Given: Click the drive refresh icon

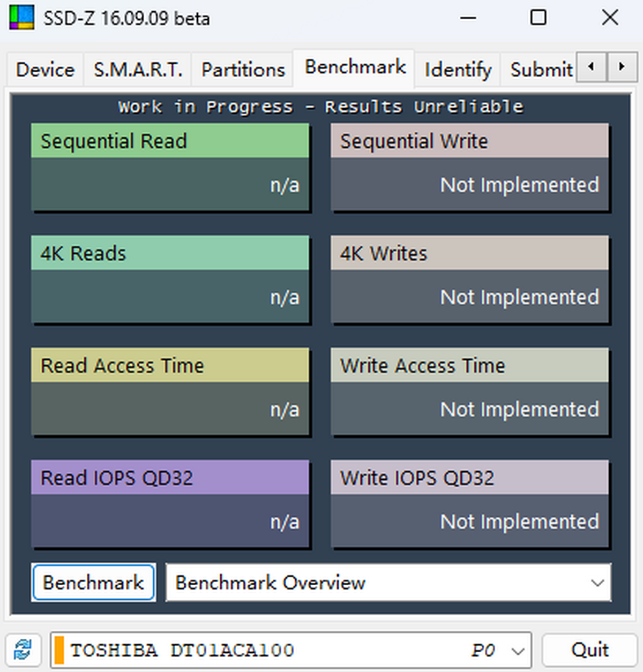Looking at the screenshot, I should [21, 650].
